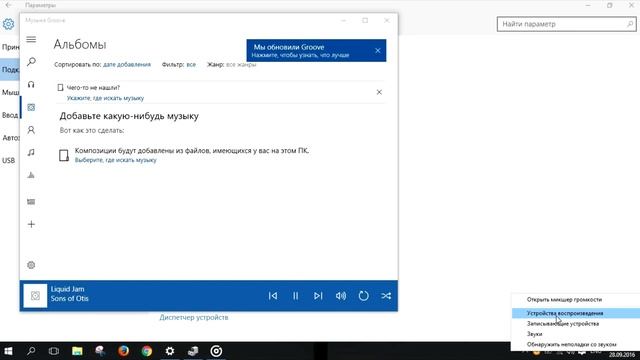
Task: Open the Groove search magnifier
Action: [x=31, y=62]
